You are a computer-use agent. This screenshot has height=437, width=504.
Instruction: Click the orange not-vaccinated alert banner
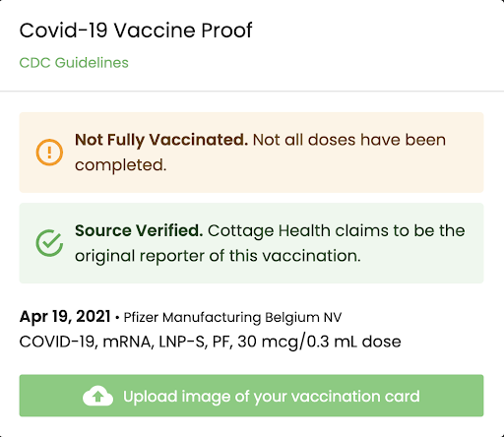tap(251, 153)
